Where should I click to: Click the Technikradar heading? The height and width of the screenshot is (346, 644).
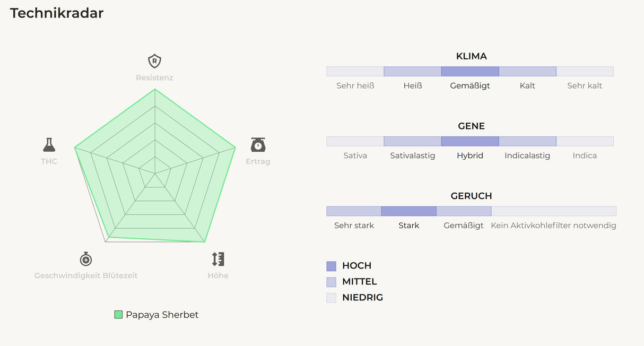(x=57, y=13)
